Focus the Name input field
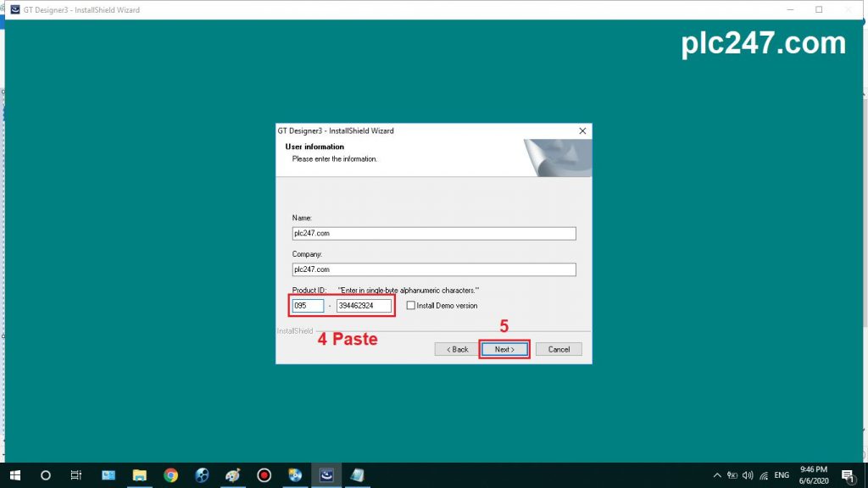868x488 pixels. coord(434,234)
